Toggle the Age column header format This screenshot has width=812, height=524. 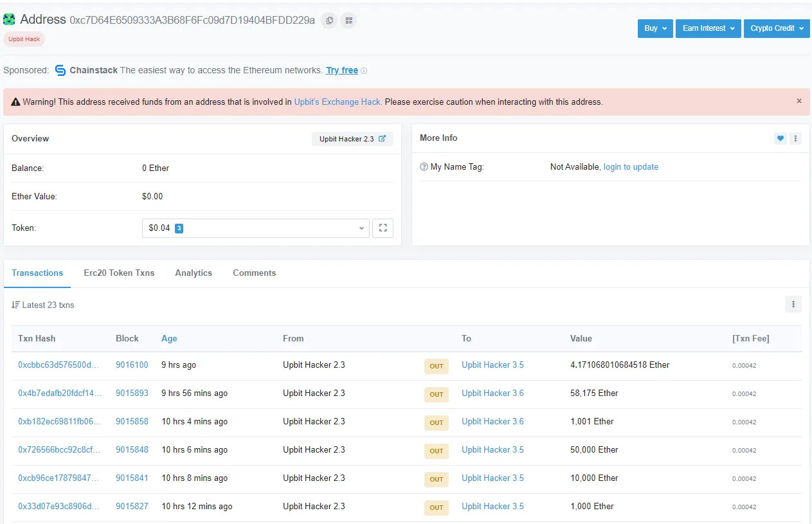pos(169,338)
